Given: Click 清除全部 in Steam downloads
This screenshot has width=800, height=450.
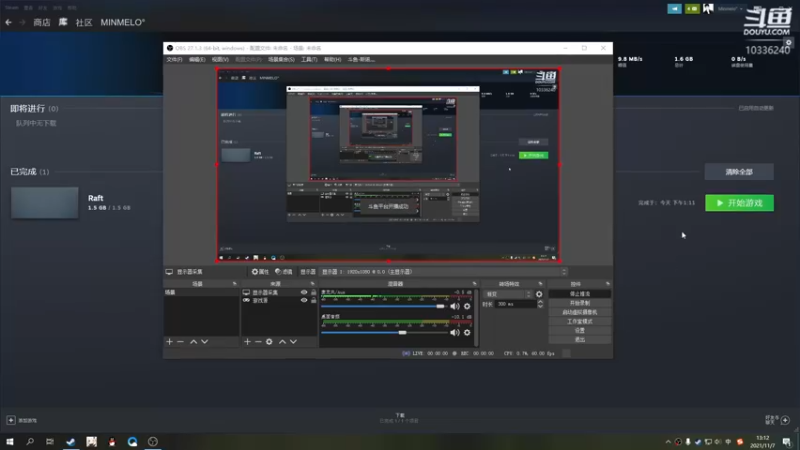Looking at the screenshot, I should (x=739, y=172).
